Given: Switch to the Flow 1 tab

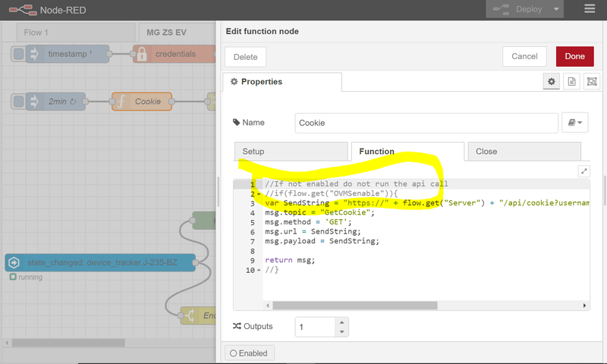Looking at the screenshot, I should click(x=75, y=33).
